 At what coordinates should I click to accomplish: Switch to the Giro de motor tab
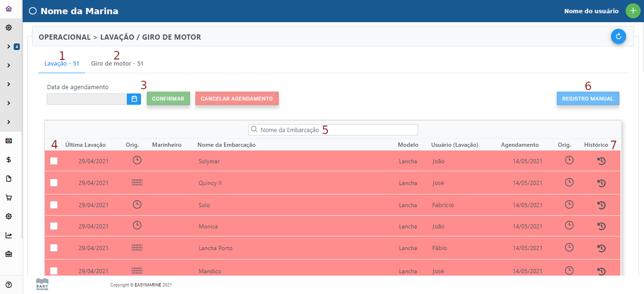pos(117,63)
